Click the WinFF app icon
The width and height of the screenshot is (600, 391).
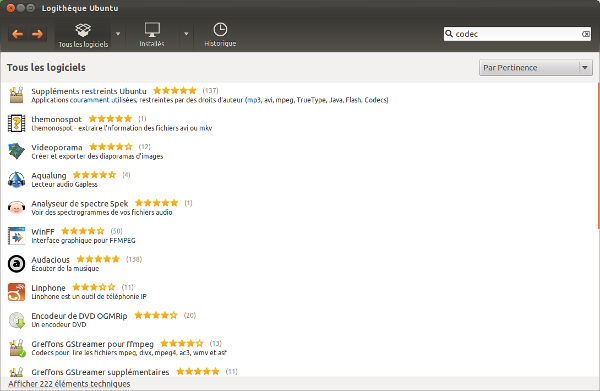click(x=16, y=236)
